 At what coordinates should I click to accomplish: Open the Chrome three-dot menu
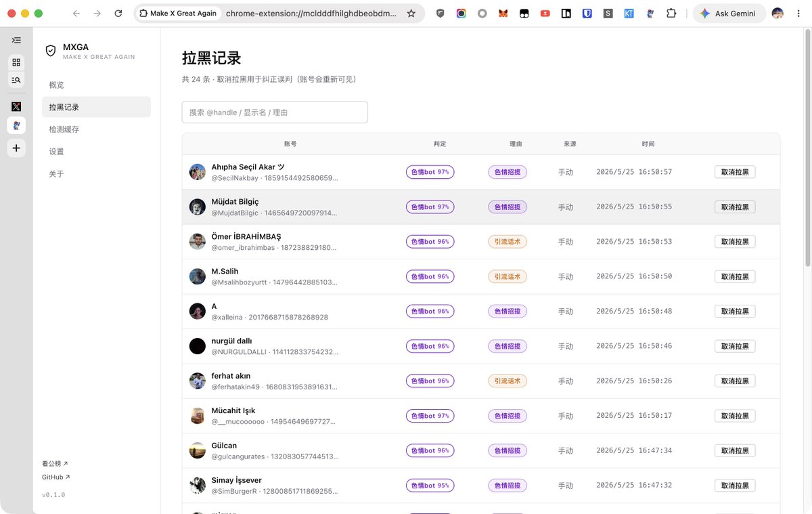pos(799,14)
